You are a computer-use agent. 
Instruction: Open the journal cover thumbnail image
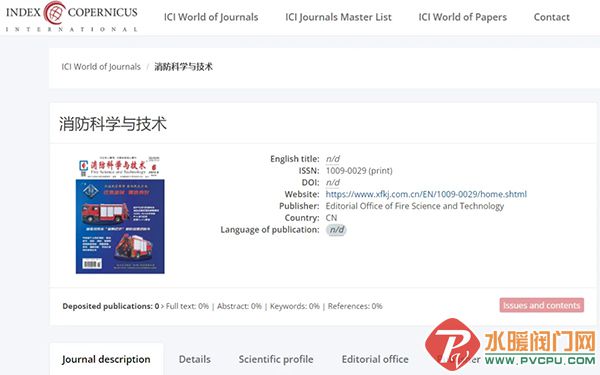click(x=120, y=215)
